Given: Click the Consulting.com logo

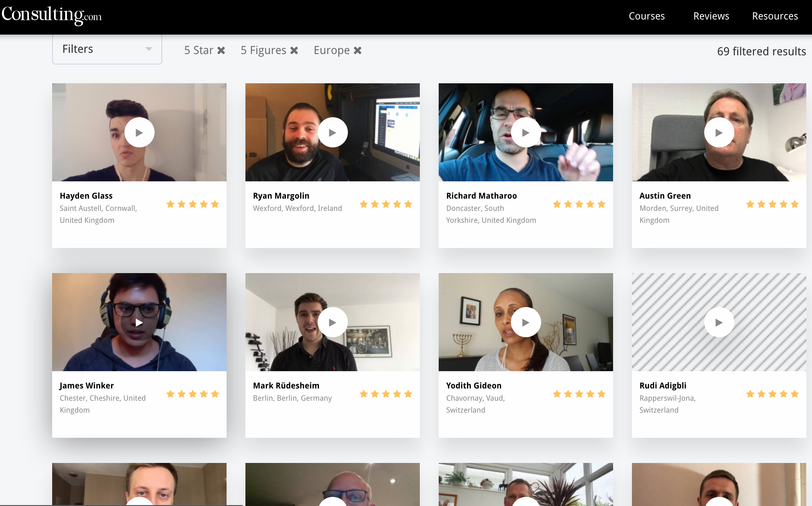Looking at the screenshot, I should pyautogui.click(x=52, y=15).
